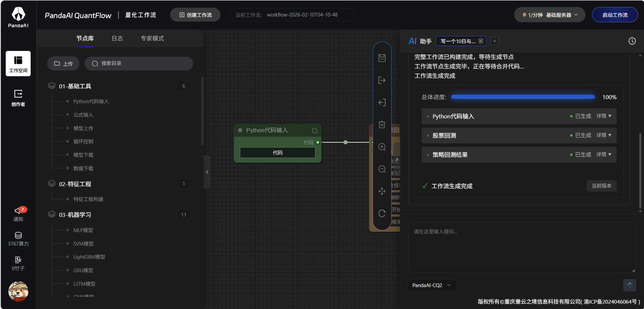Select 模型下载 in node library
The image size is (644, 309).
point(83,155)
